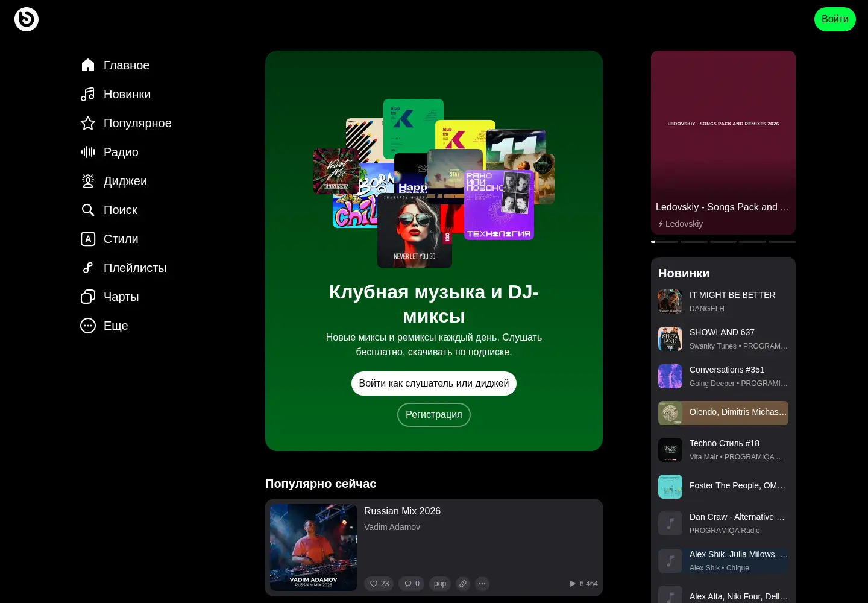Open more options dots for Russian Mix 2026
Image resolution: width=868 pixels, height=603 pixels.
tap(482, 584)
